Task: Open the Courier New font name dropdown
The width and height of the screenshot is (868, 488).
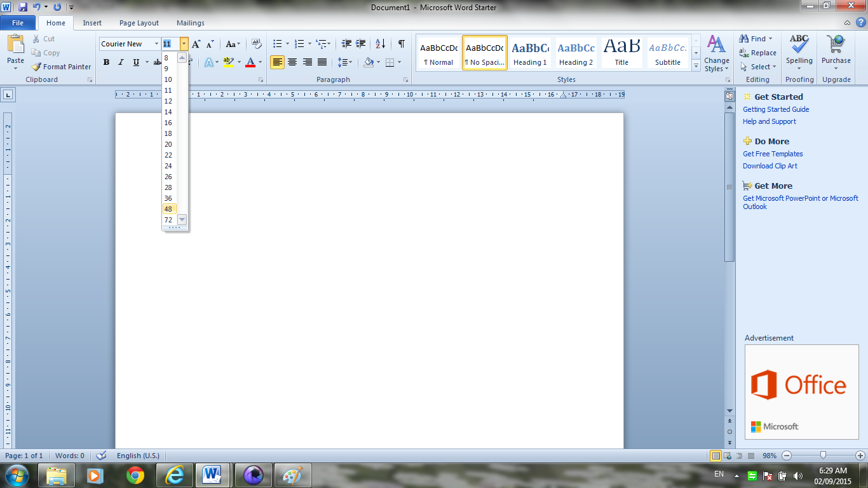Action: click(157, 44)
